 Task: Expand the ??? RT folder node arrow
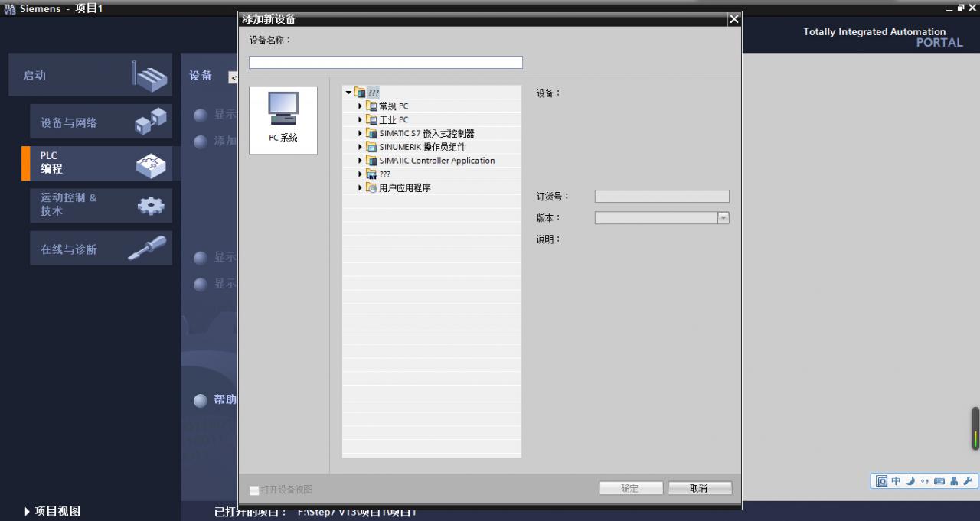coord(361,174)
